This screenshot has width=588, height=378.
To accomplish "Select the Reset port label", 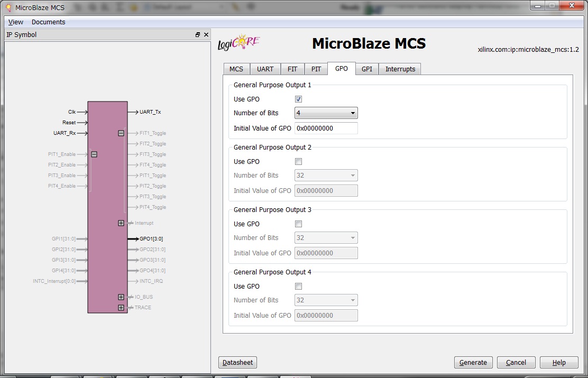I will point(69,123).
